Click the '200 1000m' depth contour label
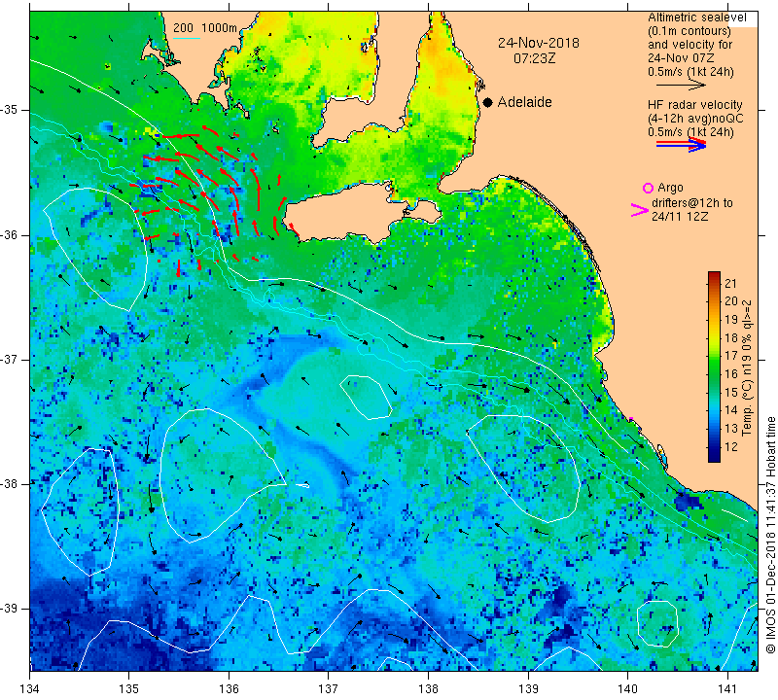This screenshot has width=778, height=700. 205,28
